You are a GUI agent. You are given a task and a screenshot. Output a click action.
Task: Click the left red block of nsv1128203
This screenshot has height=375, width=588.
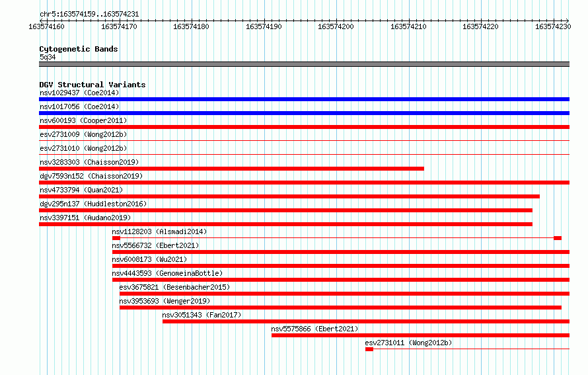(116, 238)
